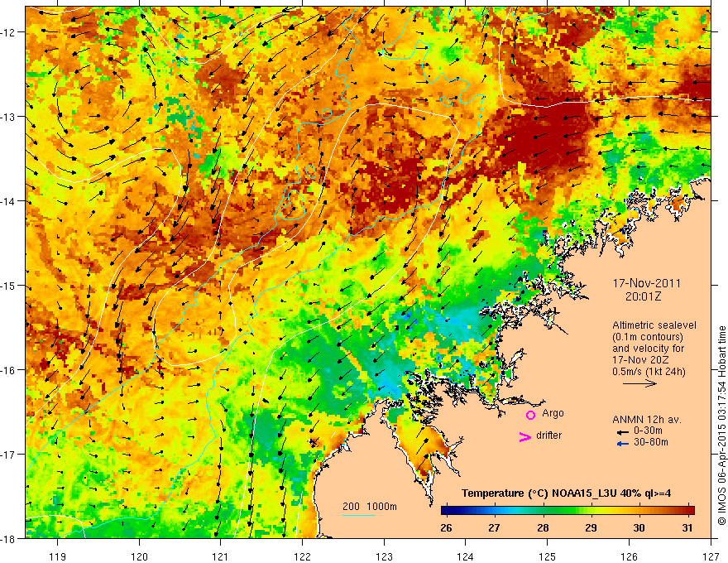Click the latitude axis label -13
The height and width of the screenshot is (563, 728).
[9, 117]
